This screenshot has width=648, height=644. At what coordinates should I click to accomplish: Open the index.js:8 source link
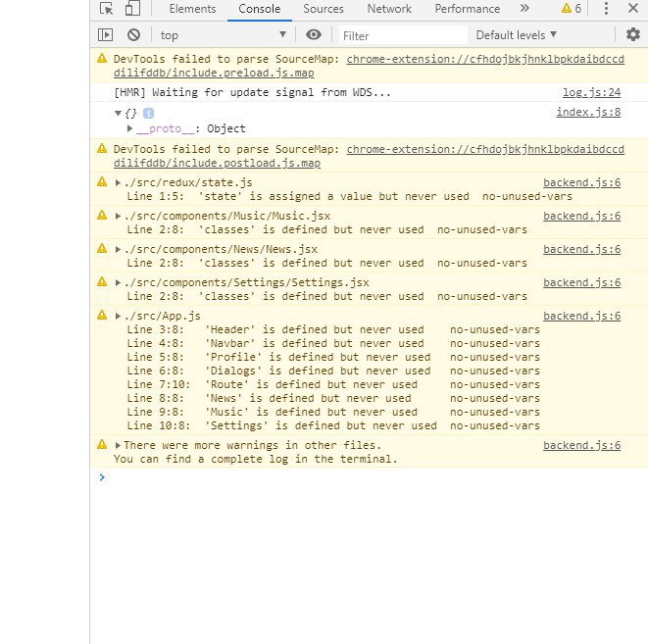[x=588, y=112]
